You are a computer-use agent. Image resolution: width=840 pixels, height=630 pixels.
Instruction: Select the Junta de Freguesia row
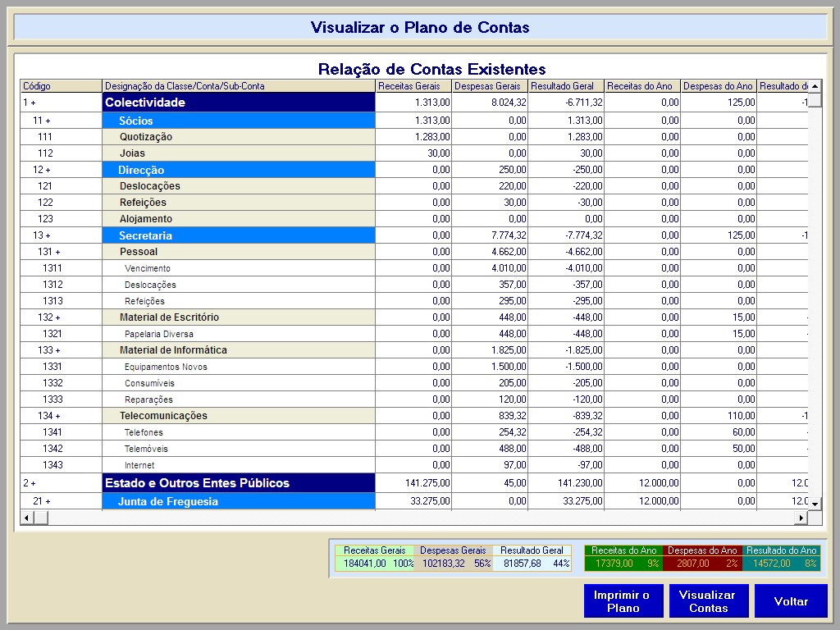pyautogui.click(x=238, y=501)
